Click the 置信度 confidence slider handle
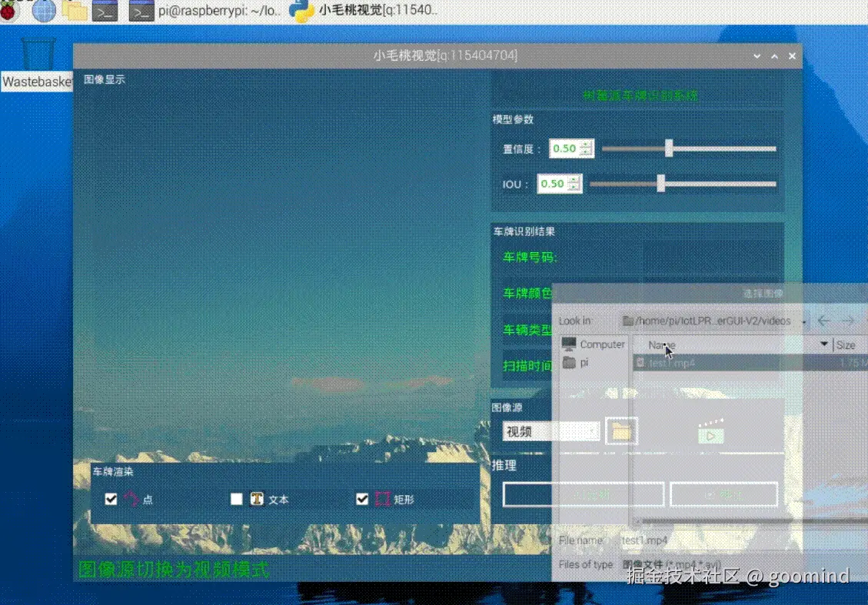 pos(668,148)
